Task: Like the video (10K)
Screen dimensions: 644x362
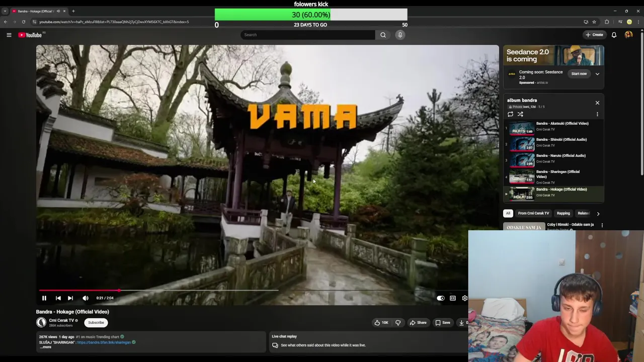Action: pos(380,323)
